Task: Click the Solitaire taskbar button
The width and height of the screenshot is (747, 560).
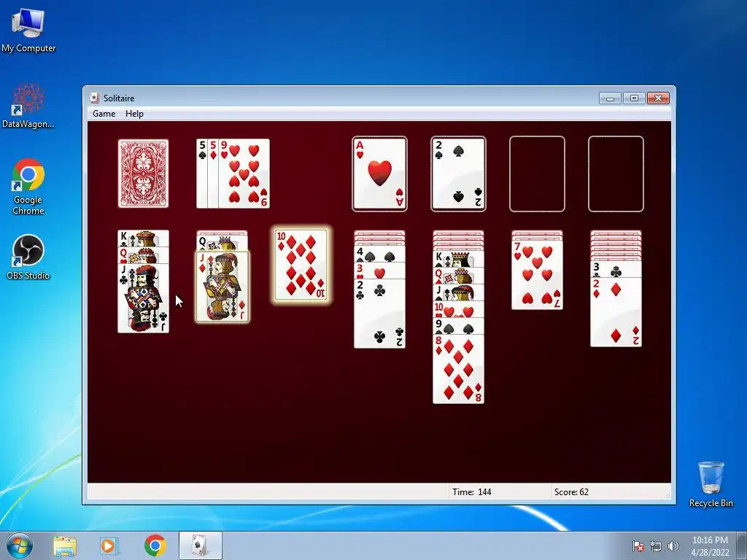Action: point(200,545)
